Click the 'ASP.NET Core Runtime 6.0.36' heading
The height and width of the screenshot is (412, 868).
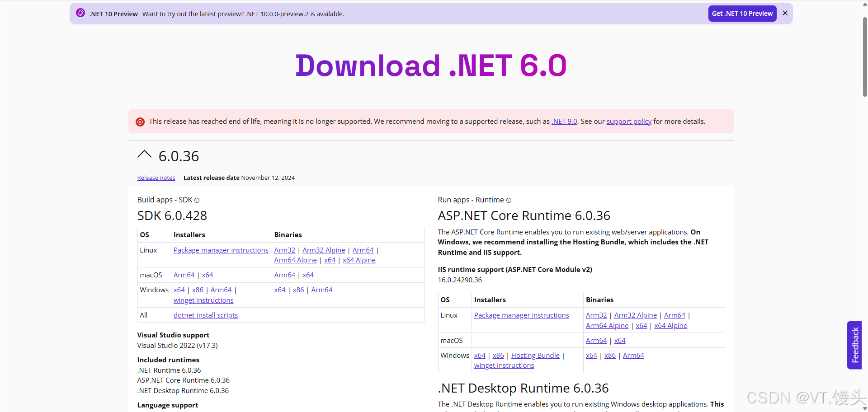pos(524,215)
